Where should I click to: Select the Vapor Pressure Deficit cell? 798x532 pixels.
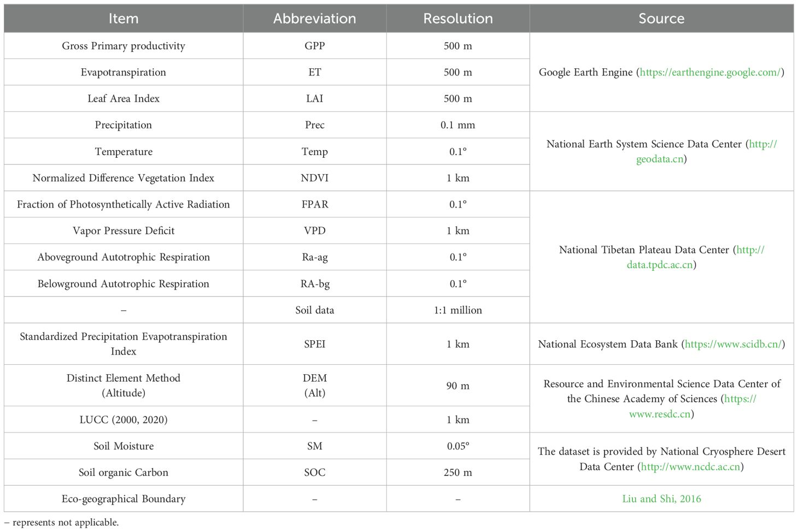[x=124, y=230]
